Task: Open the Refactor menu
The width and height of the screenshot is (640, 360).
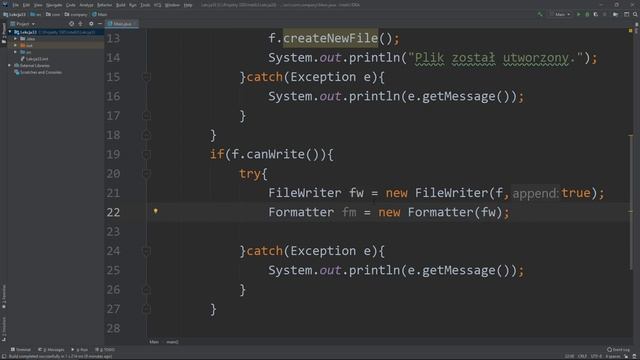Action: click(104, 5)
